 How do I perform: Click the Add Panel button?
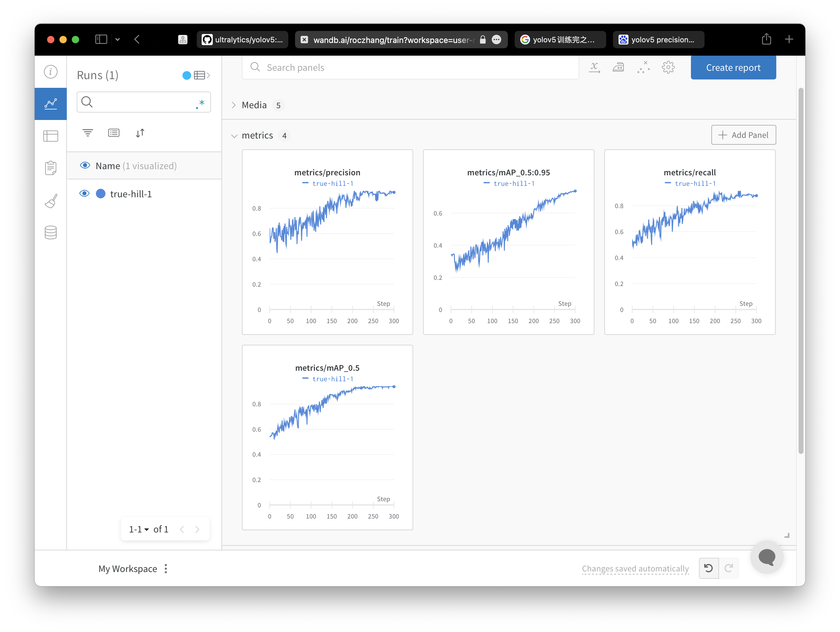(743, 135)
